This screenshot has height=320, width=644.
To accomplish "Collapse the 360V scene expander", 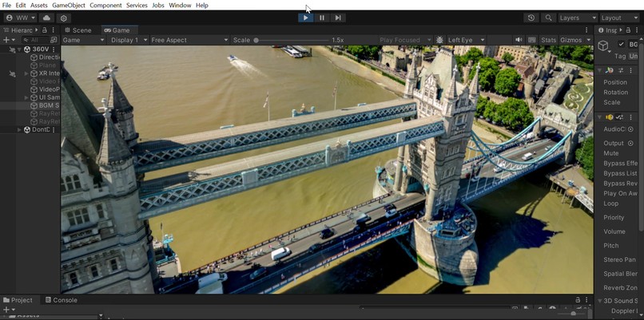I will click(x=19, y=49).
